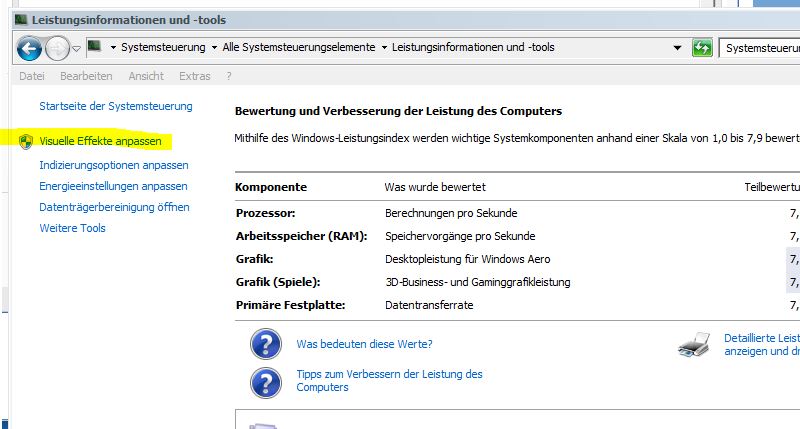The image size is (800, 429).
Task: Click help icon beside Tipps zum Verbessern
Action: pyautogui.click(x=266, y=383)
